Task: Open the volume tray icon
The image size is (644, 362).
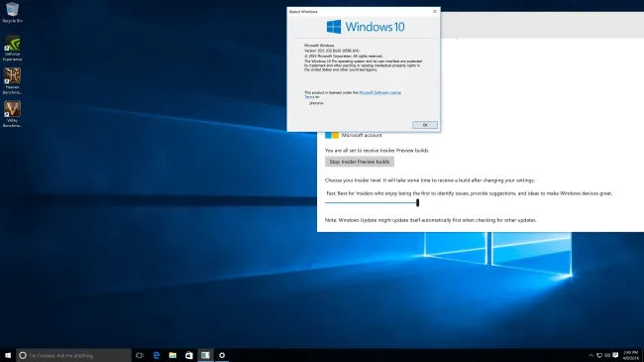Action: click(x=607, y=355)
